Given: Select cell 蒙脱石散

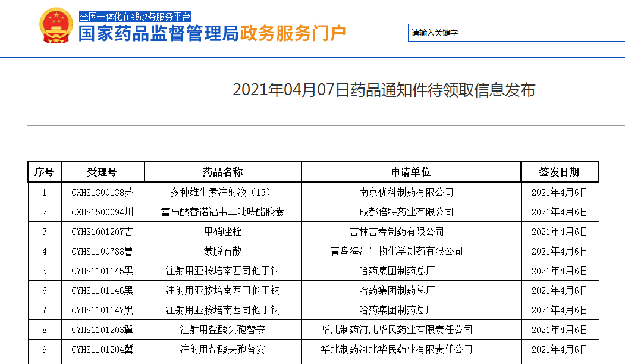Looking at the screenshot, I should [x=223, y=251].
